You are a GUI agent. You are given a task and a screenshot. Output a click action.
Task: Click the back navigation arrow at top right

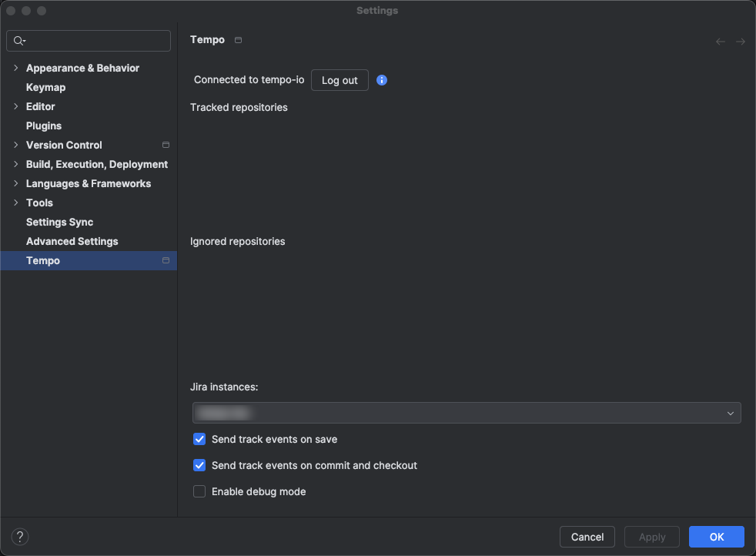(x=720, y=42)
